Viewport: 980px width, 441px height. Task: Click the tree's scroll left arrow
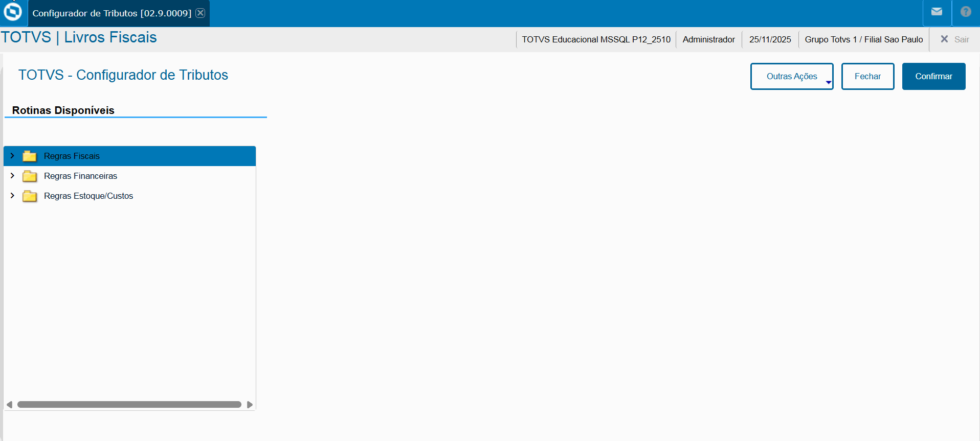(x=9, y=405)
